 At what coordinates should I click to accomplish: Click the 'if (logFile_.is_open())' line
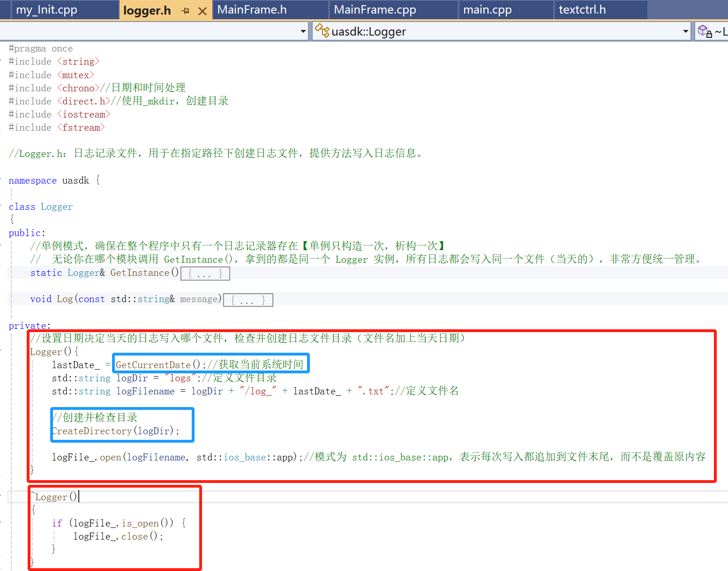click(x=119, y=523)
